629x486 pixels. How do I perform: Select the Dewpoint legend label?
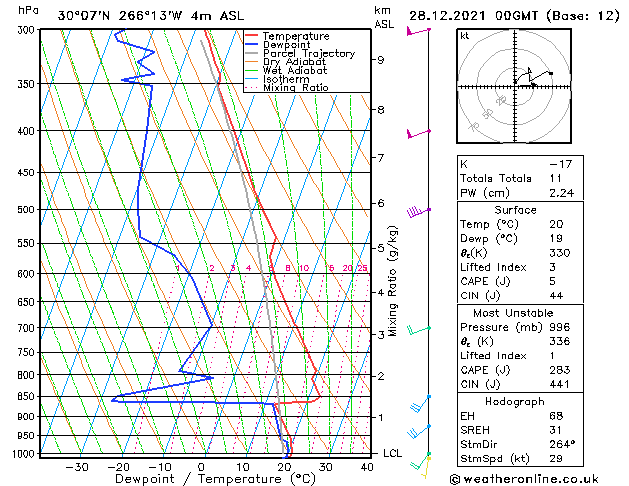coord(286,45)
